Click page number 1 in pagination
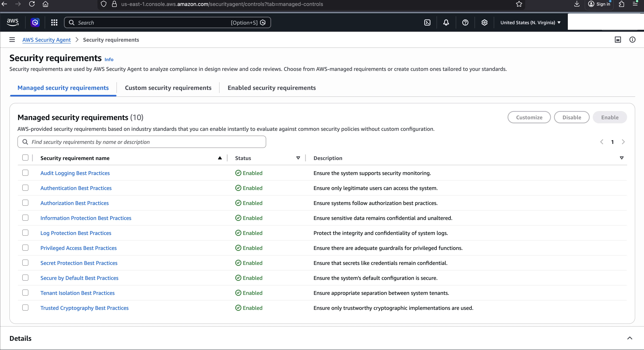 613,142
